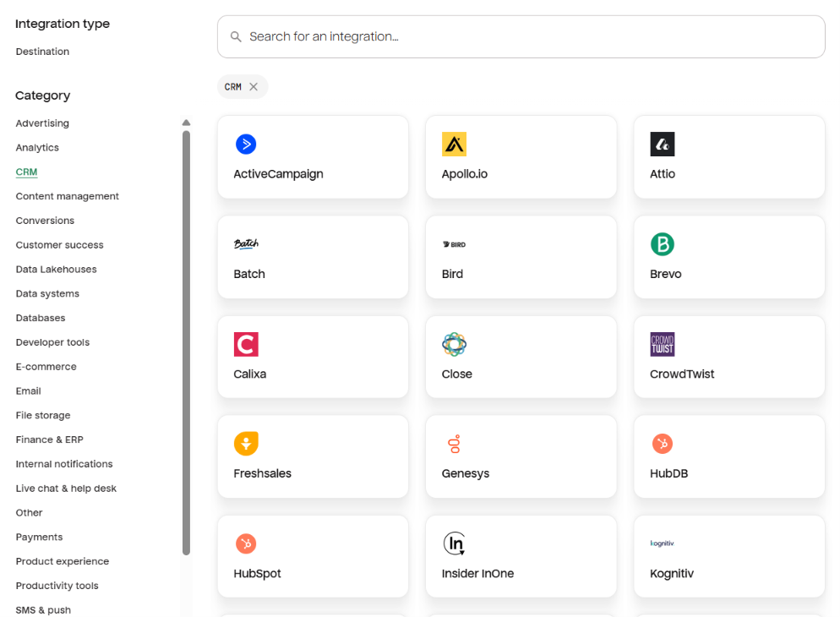The image size is (840, 617).
Task: Open the Insider InOne card title
Action: coord(477,574)
